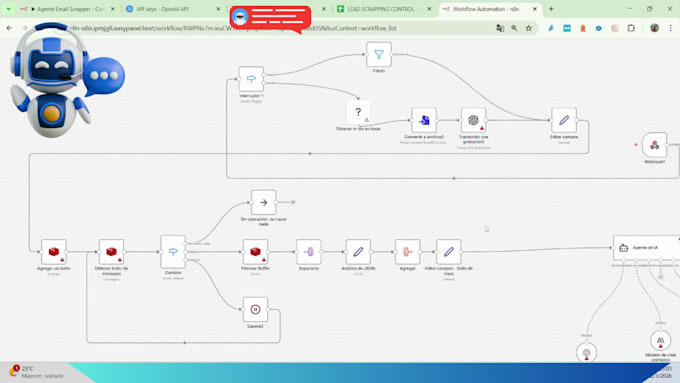Click the zoom magnifier icon in address bar
Screen dimensions: 680x383
(x=514, y=28)
